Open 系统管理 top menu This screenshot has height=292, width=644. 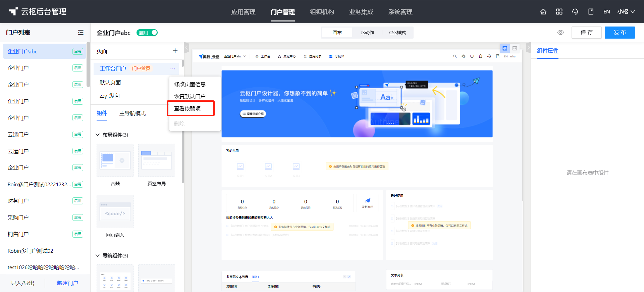point(400,12)
